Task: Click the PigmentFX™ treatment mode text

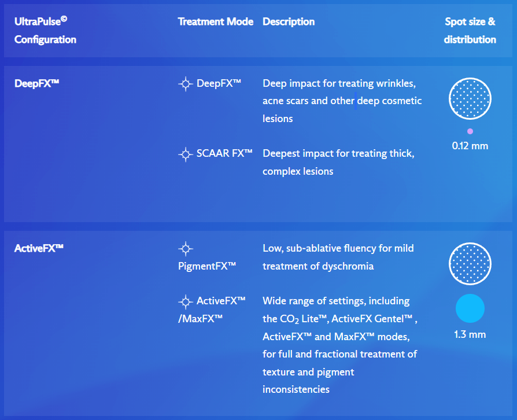Action: [207, 266]
